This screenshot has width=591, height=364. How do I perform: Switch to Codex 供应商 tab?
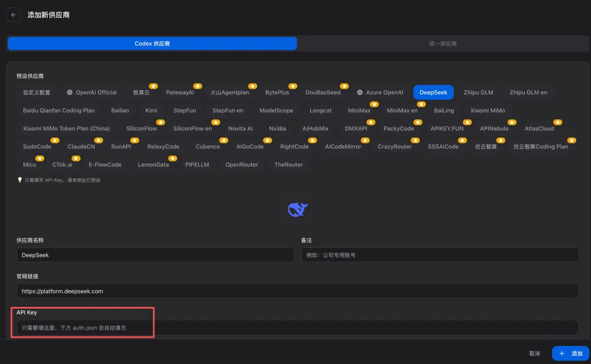[x=152, y=43]
